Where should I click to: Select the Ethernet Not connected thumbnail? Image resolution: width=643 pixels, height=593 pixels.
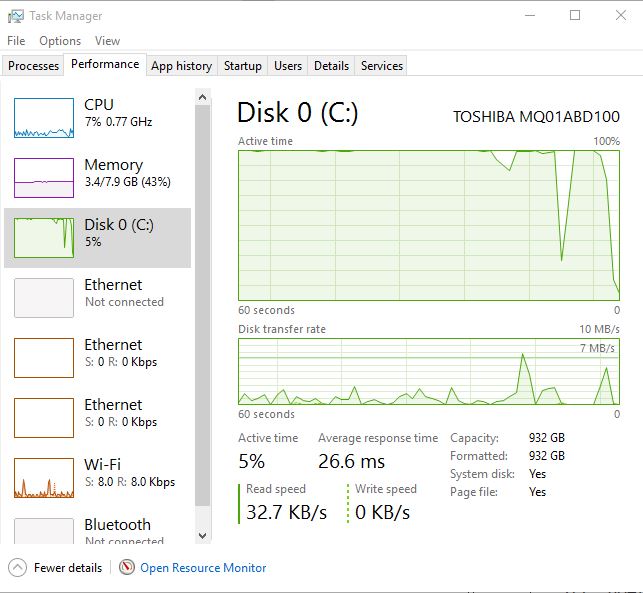pos(44,298)
